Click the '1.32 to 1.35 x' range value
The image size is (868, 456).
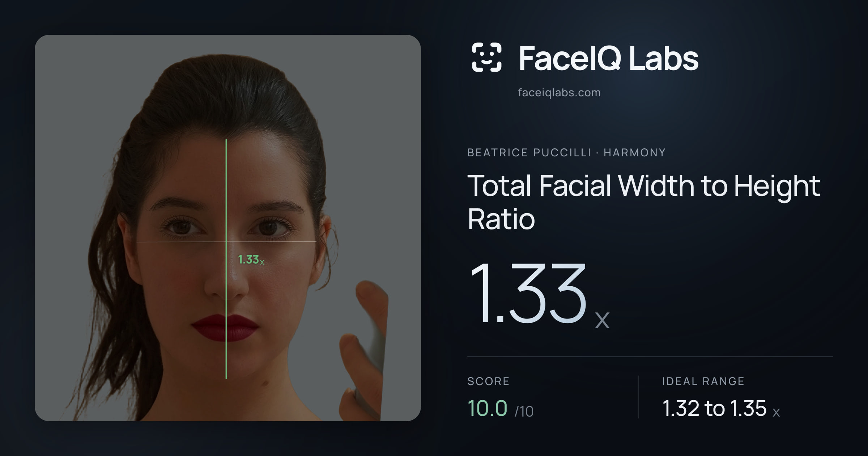click(721, 408)
